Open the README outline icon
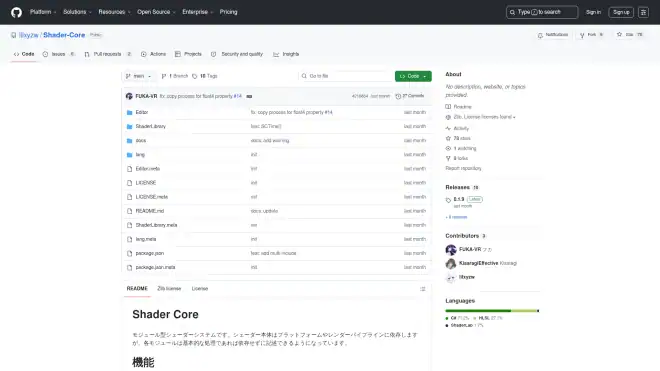 click(x=423, y=289)
